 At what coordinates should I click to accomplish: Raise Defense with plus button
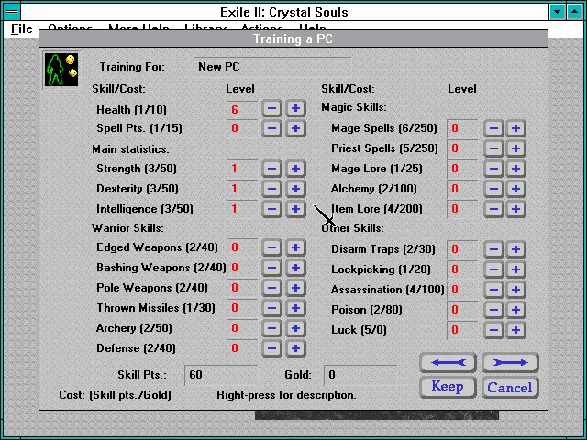[295, 348]
